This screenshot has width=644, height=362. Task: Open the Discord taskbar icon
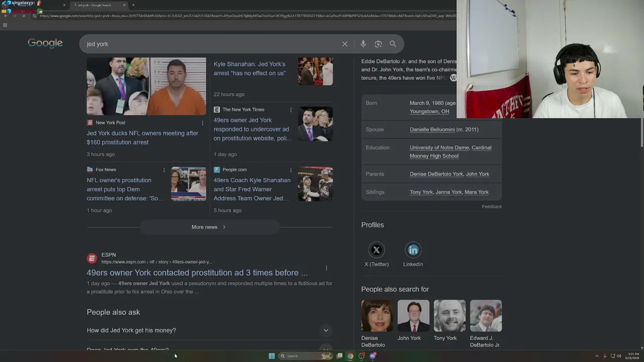(373, 356)
